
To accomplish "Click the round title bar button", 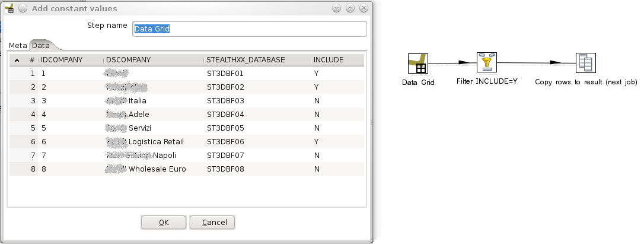I will tap(22, 9).
